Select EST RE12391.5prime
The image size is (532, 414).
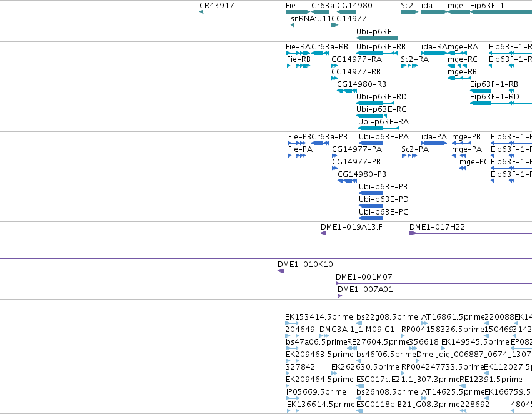(x=491, y=380)
